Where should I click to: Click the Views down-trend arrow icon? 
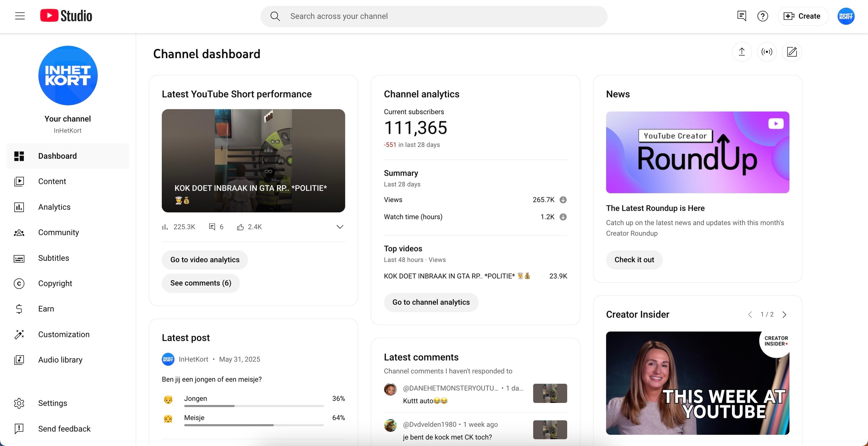563,200
